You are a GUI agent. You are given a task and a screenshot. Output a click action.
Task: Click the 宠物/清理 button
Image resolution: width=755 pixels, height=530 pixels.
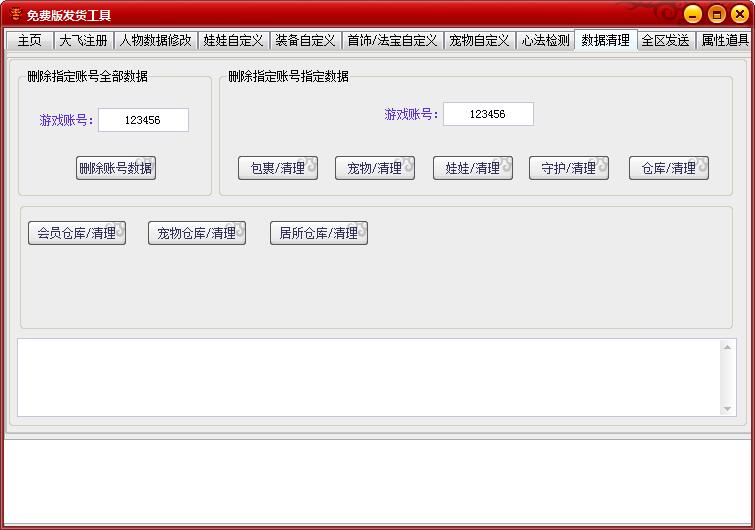(x=374, y=168)
